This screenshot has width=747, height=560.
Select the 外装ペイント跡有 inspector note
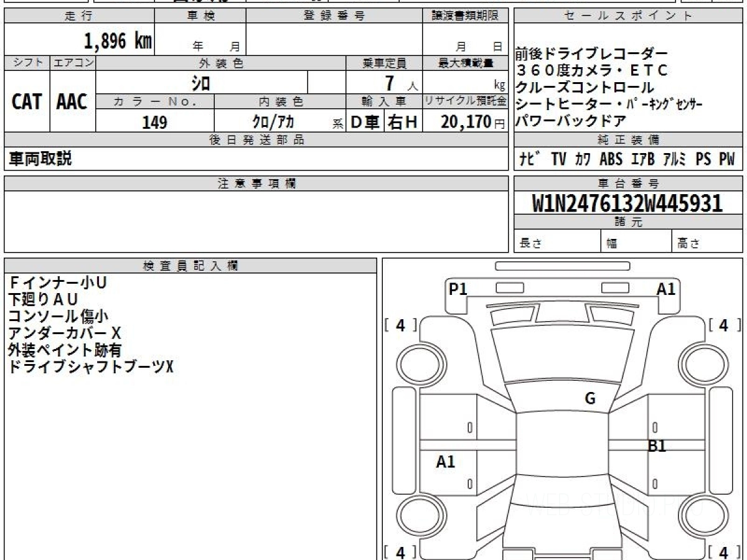click(64, 350)
